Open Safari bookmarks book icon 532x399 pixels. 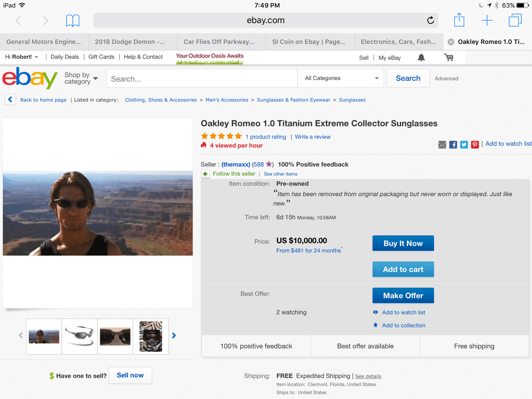72,20
